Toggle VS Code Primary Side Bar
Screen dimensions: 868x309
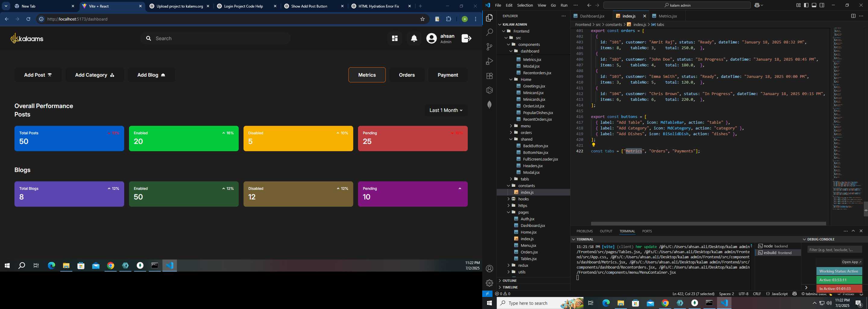click(x=806, y=5)
